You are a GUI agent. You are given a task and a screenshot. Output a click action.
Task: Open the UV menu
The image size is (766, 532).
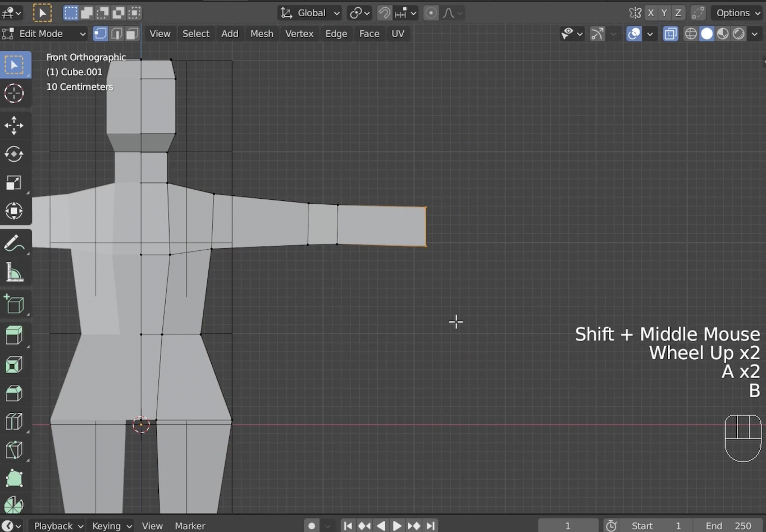point(398,34)
